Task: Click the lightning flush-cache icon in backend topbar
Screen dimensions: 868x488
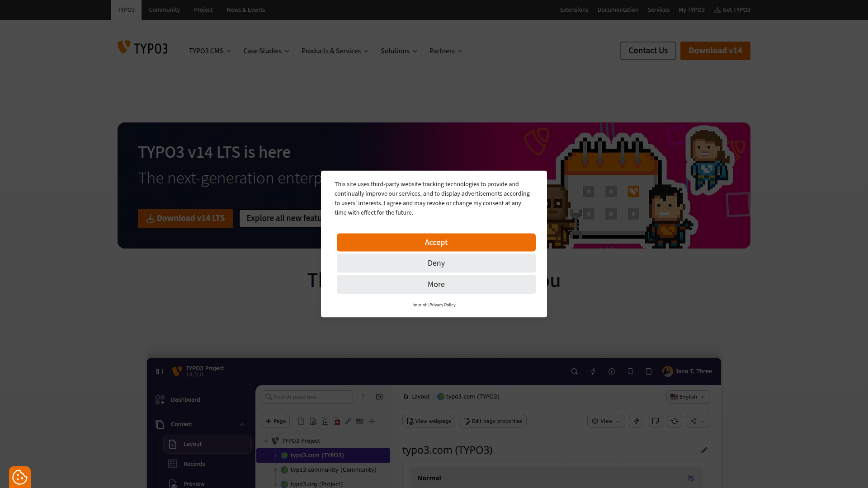Action: pos(593,371)
